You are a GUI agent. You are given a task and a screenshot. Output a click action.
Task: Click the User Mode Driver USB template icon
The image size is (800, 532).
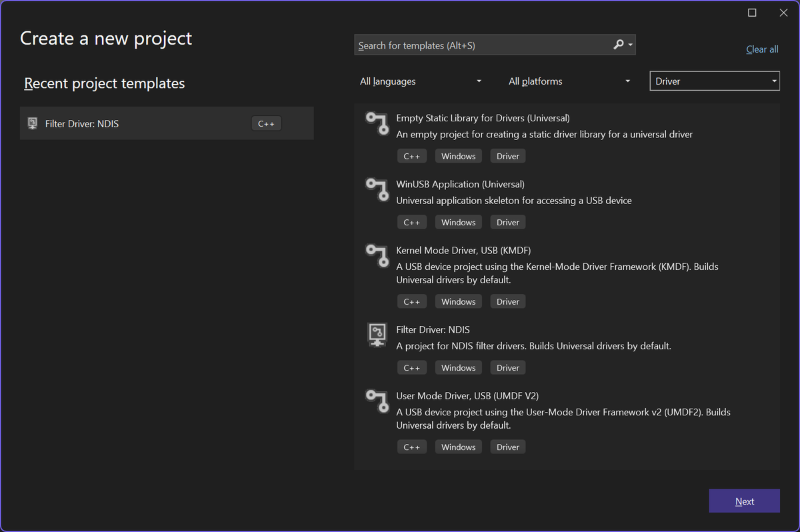point(377,400)
